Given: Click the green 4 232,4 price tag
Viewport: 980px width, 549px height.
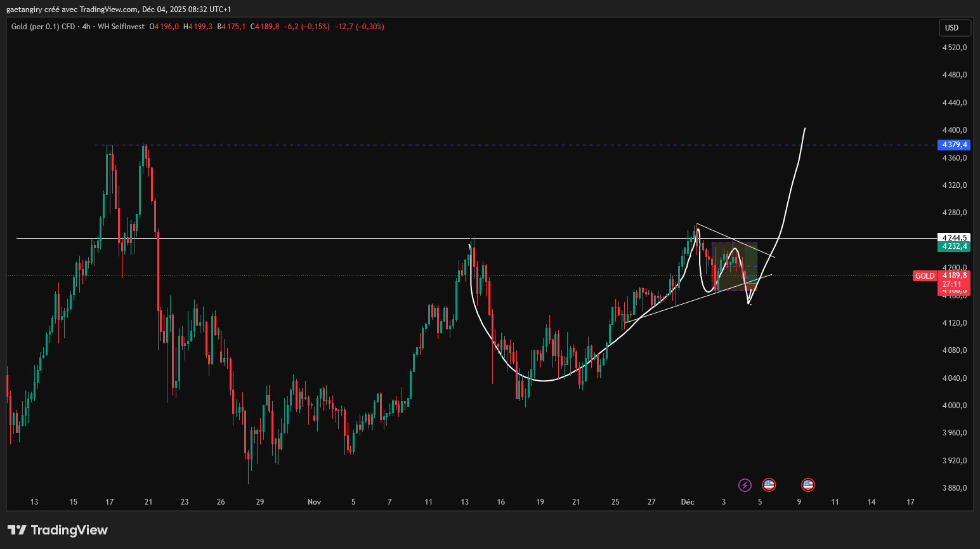Looking at the screenshot, I should tap(954, 246).
